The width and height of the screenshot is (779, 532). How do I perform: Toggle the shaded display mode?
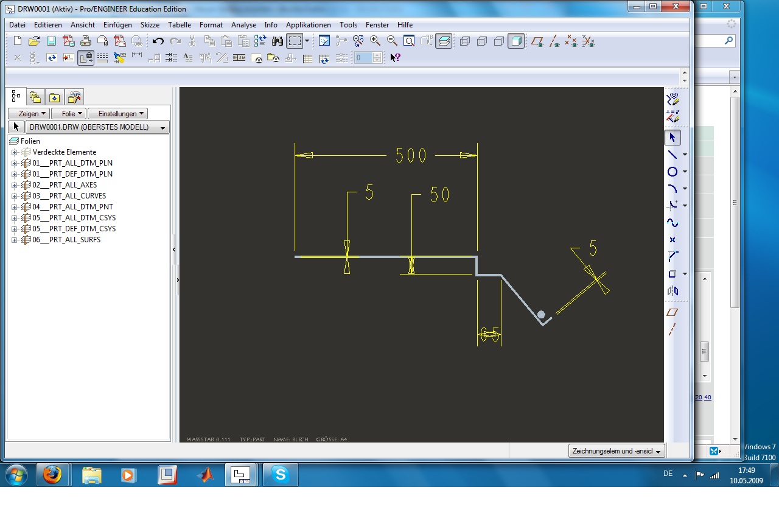[516, 41]
